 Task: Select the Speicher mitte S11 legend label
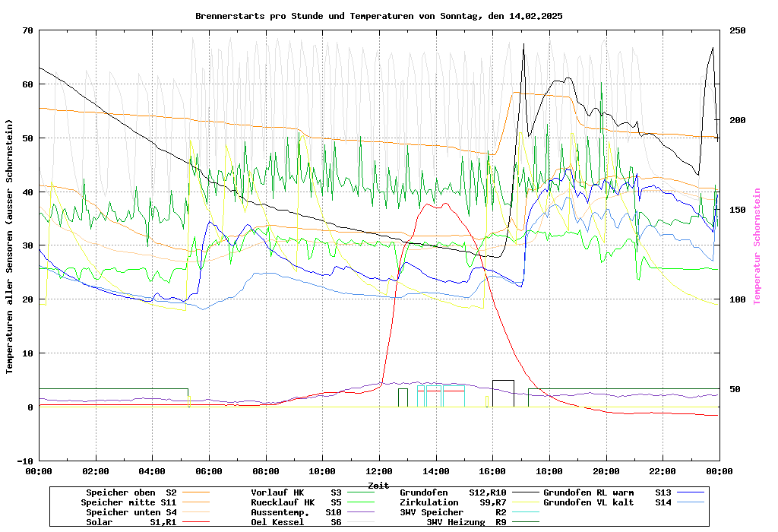(x=128, y=502)
